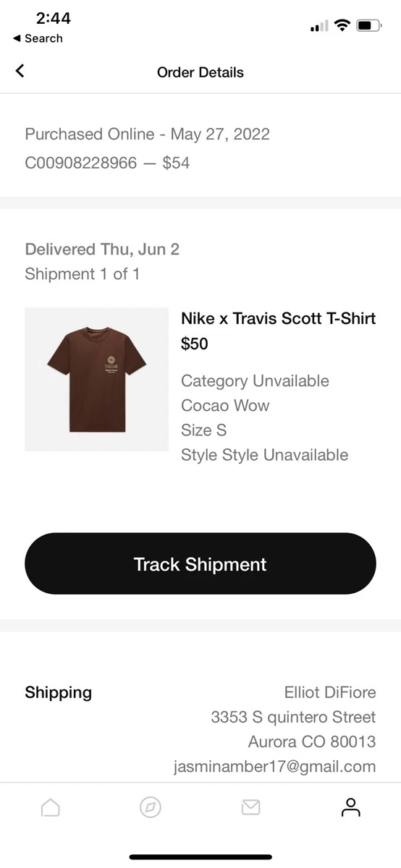This screenshot has width=401, height=868.
Task: Tap the battery status icon
Action: coord(368,26)
